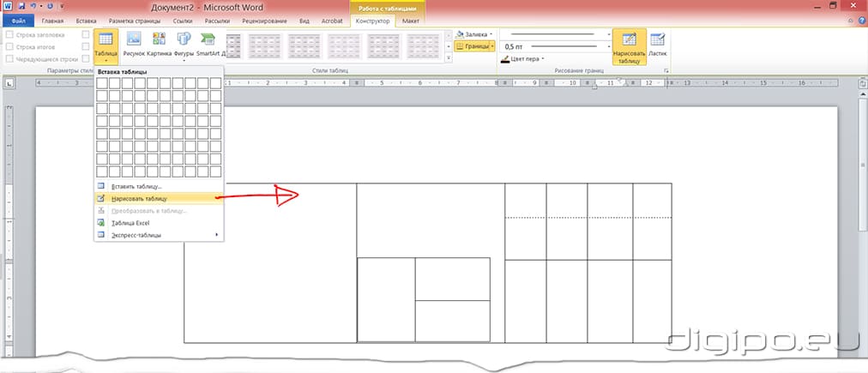Open the Файл (File) button
Image resolution: width=868 pixels, height=373 pixels.
[17, 20]
